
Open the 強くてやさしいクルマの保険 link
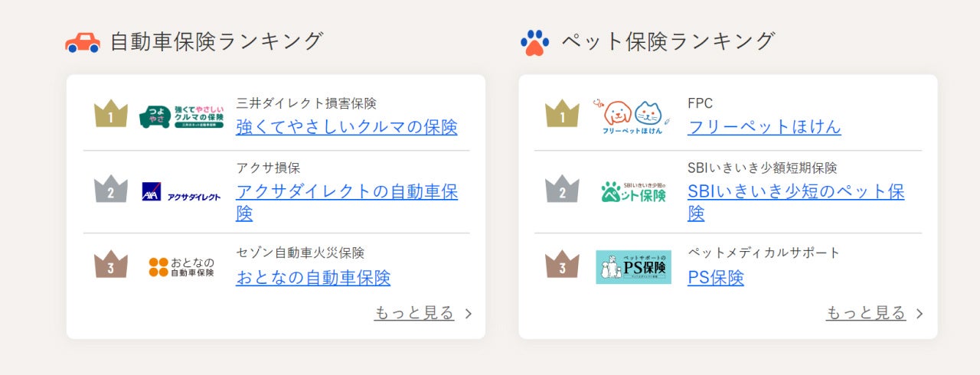pyautogui.click(x=347, y=127)
